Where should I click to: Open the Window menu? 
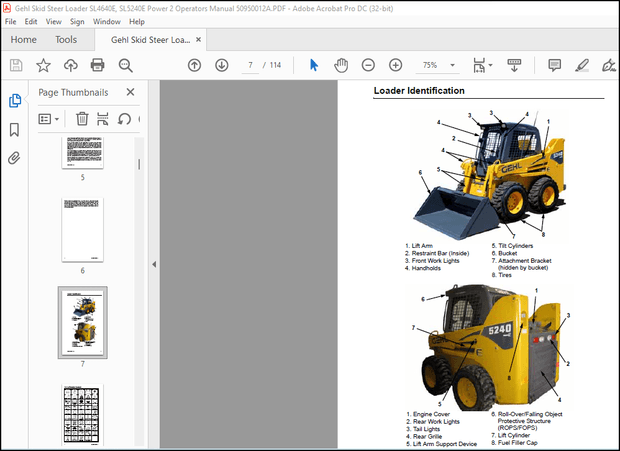(107, 22)
